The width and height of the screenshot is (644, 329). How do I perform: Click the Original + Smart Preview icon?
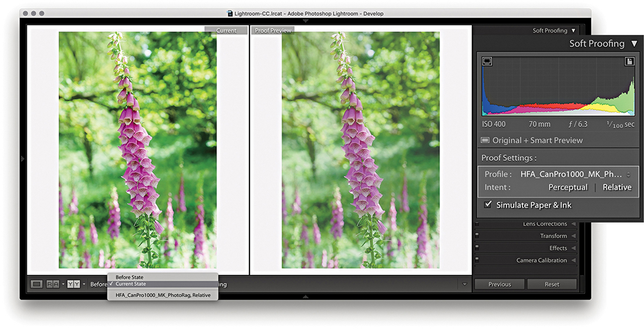click(485, 140)
